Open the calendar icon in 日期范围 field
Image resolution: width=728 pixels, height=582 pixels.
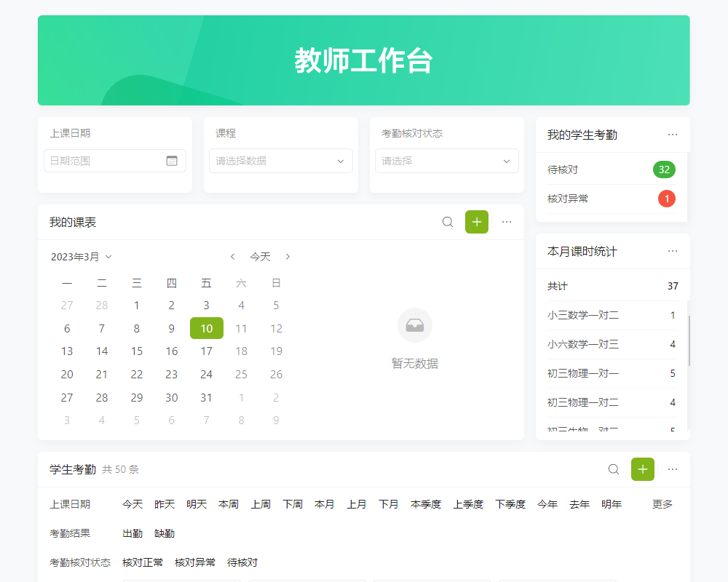coord(172,161)
